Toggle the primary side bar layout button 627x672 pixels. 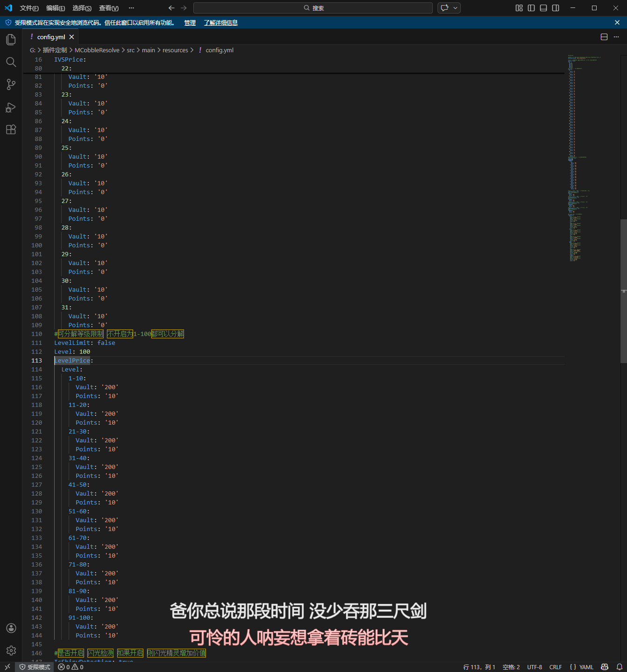pos(531,8)
